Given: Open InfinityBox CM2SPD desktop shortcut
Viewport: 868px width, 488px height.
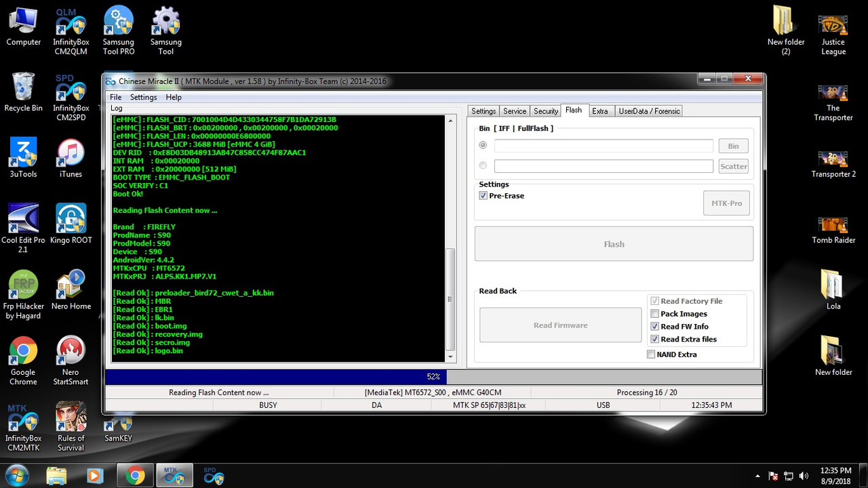Looking at the screenshot, I should [71, 97].
